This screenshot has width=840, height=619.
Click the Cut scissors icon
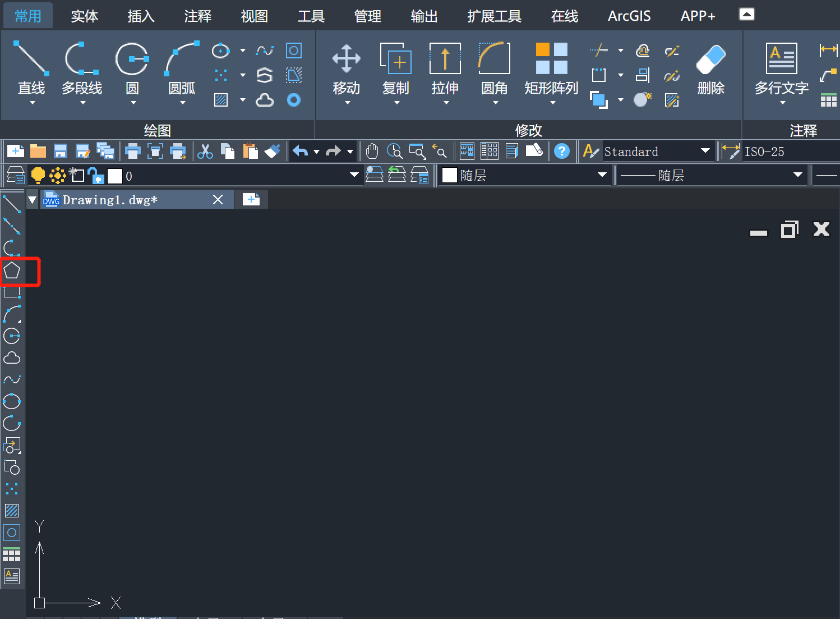pos(205,151)
